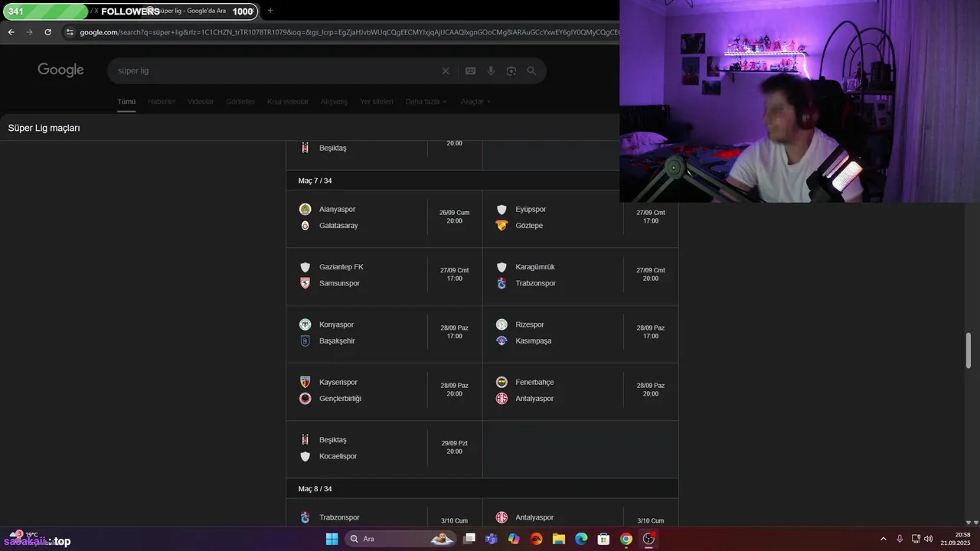Switch to the Yer siteleri tab
Screen dimensions: 980x551
[x=377, y=102]
